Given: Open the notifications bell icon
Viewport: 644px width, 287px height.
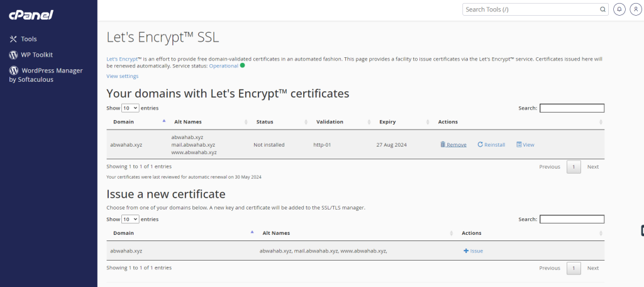Looking at the screenshot, I should 619,9.
